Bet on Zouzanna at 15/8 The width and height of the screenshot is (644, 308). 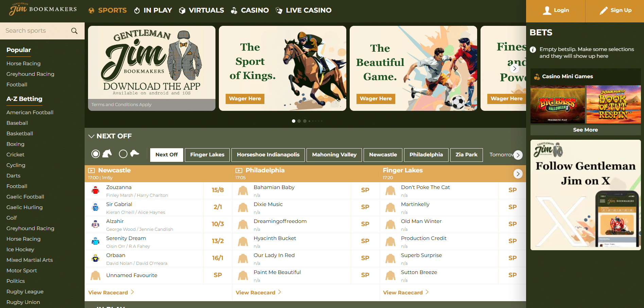[x=218, y=190]
